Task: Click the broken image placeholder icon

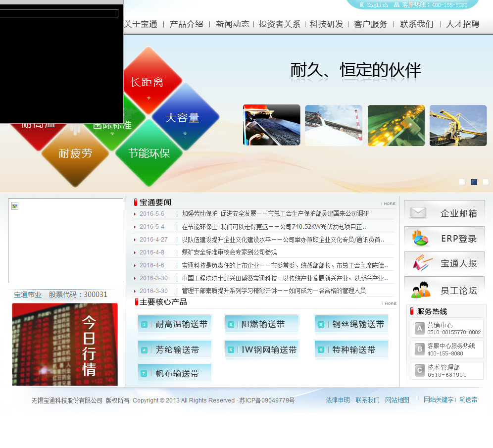Action: [15, 206]
